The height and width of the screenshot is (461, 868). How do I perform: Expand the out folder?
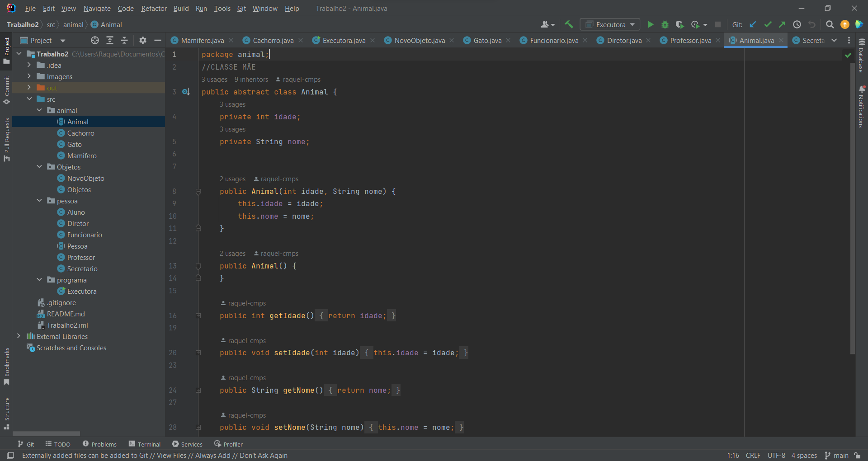29,88
